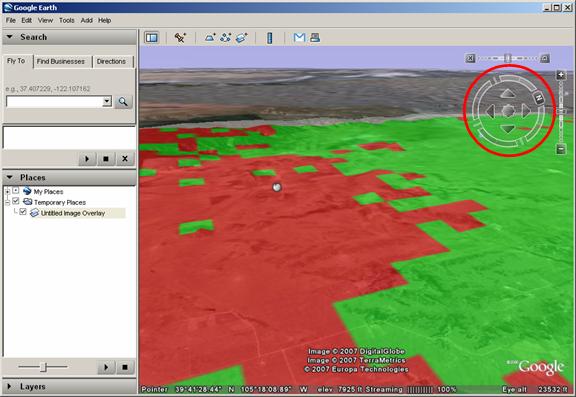This screenshot has width=576, height=397.
Task: Toggle the sidebar panel icon
Action: click(x=151, y=37)
